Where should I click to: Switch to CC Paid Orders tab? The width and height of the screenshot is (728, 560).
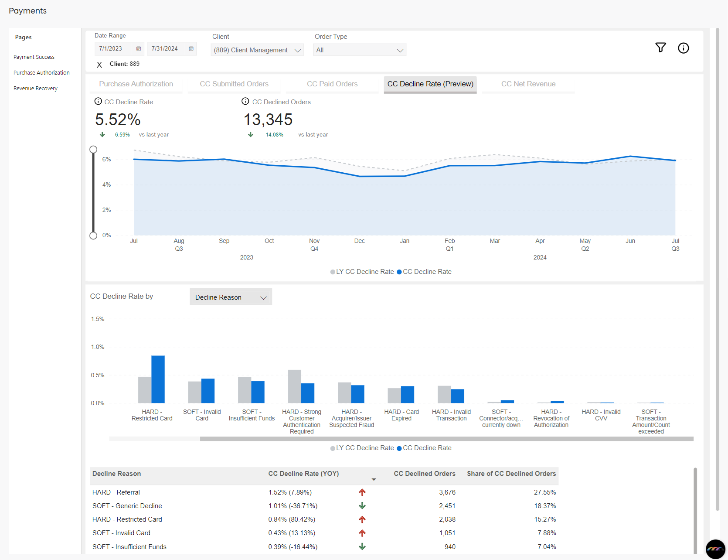click(332, 84)
